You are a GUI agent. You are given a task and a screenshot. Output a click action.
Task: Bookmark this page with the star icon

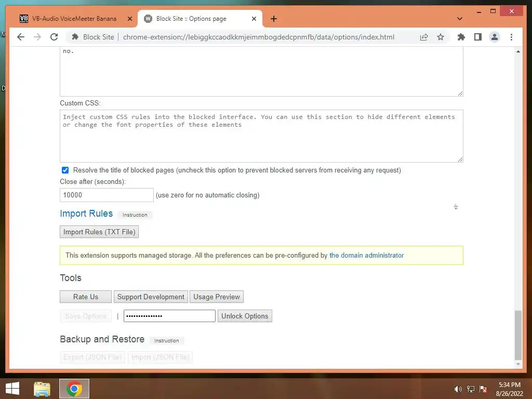pos(441,37)
